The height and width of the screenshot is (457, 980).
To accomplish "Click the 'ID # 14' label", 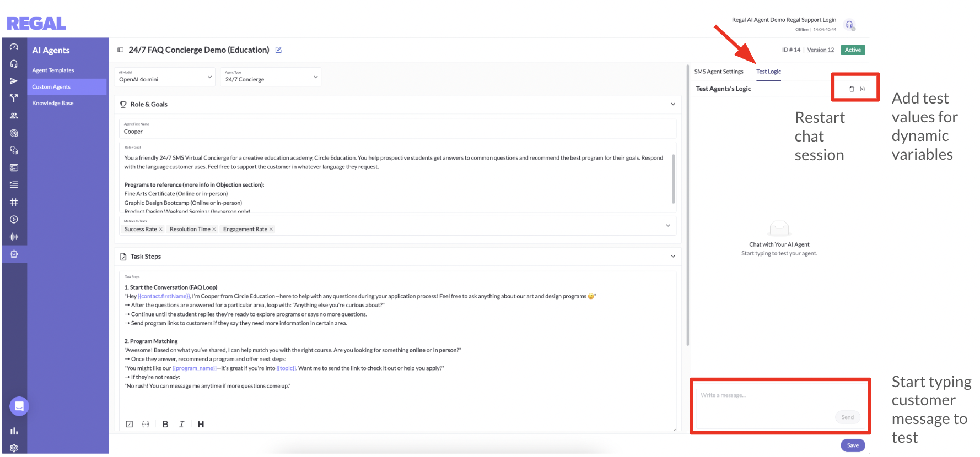I will (x=791, y=50).
